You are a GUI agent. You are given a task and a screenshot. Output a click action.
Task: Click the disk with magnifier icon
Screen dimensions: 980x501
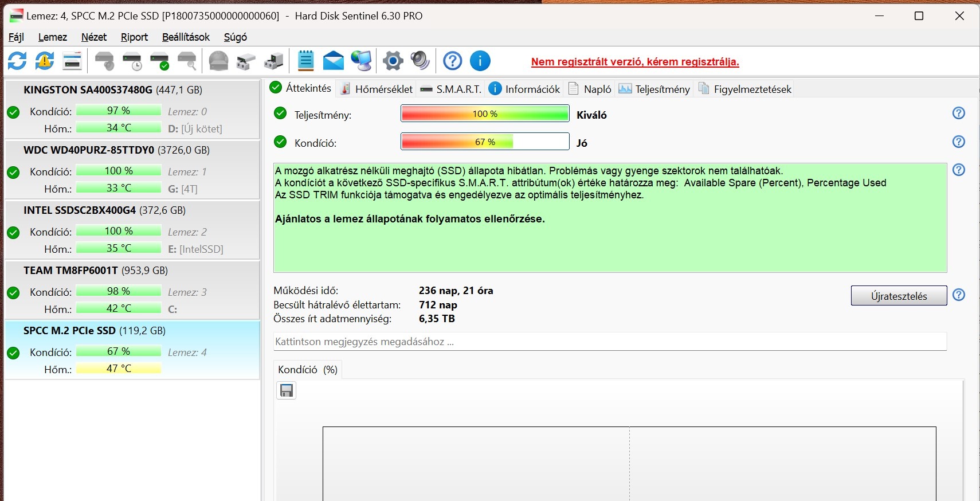tap(187, 61)
